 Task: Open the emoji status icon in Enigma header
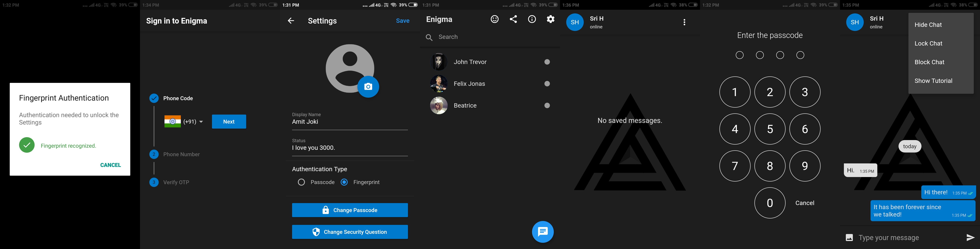click(494, 19)
